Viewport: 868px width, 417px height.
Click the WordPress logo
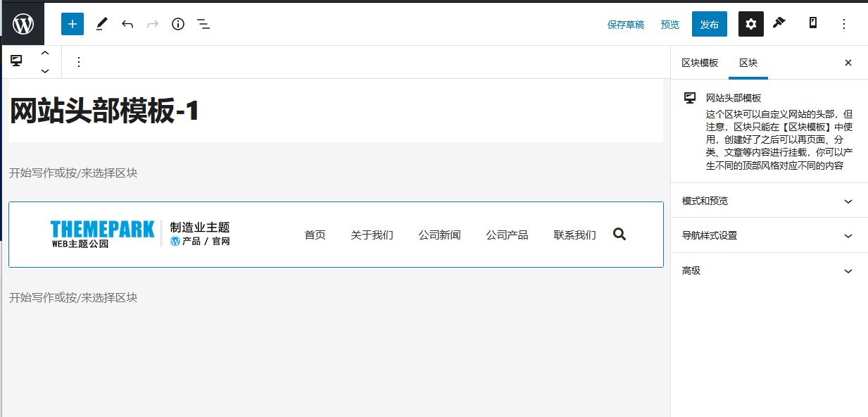23,23
